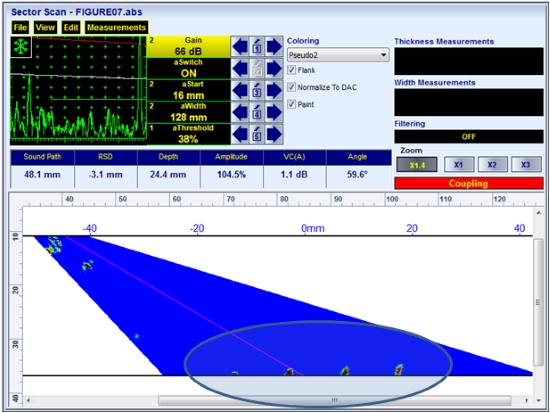550x413 pixels.
Task: Click the Filtering OFF field
Action: [469, 136]
